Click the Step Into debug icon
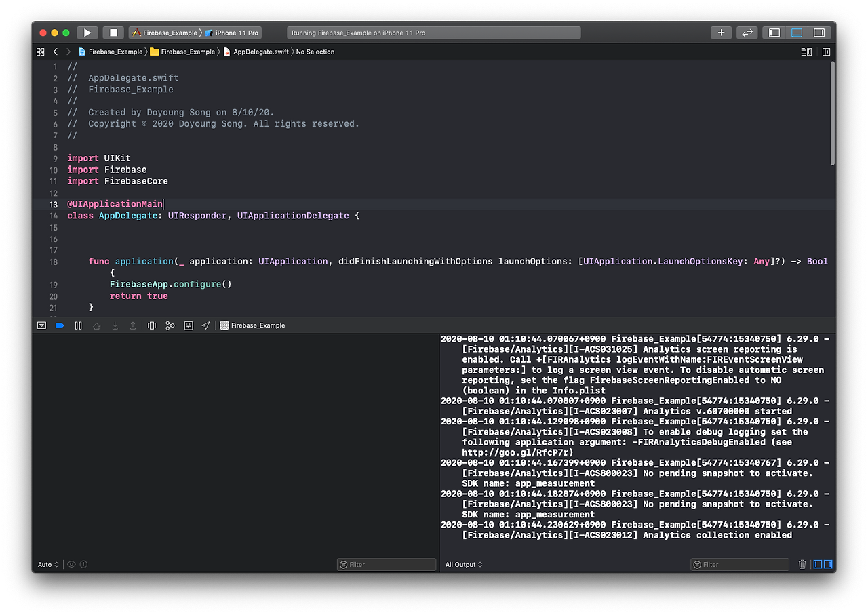Screen dimensions: 868x615 tap(115, 325)
